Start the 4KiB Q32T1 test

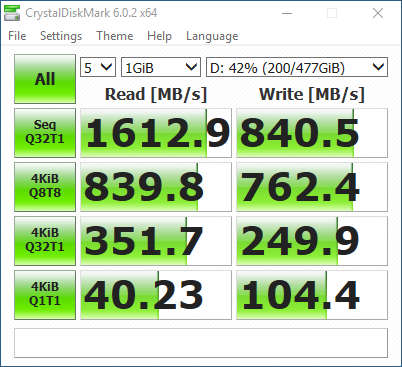click(45, 241)
